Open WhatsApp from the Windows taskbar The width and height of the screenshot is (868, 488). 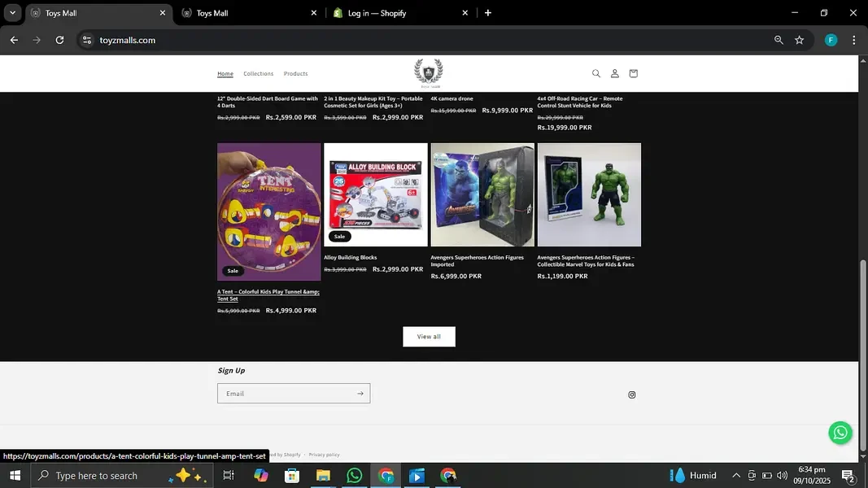pyautogui.click(x=354, y=476)
